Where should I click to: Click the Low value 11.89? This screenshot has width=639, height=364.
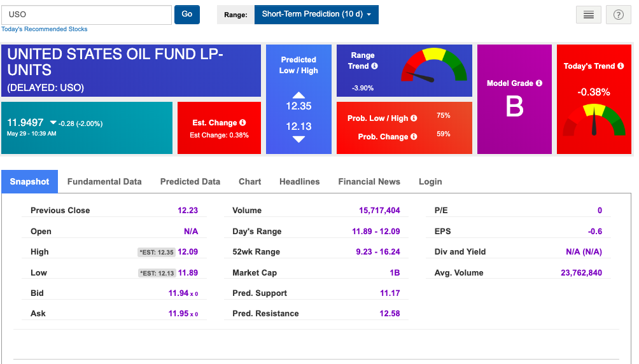tap(188, 273)
